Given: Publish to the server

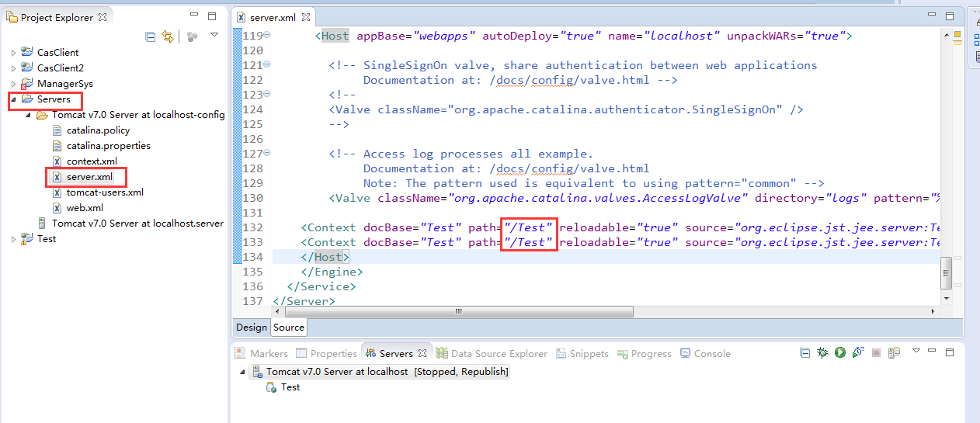Looking at the screenshot, I should [894, 352].
